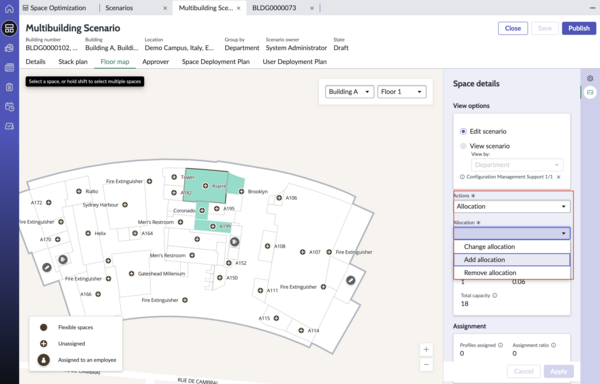Screen dimensions: 600x384
Task: Click the Brooklyn space marker
Action: point(241,191)
